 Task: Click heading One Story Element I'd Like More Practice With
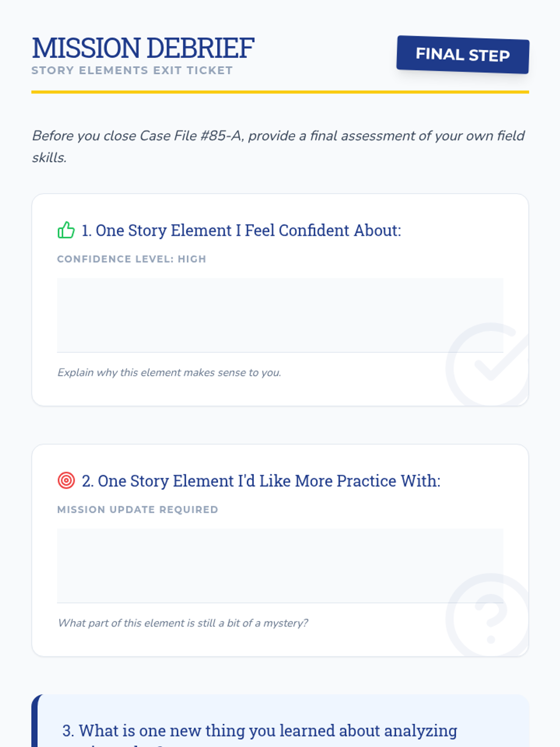click(261, 481)
